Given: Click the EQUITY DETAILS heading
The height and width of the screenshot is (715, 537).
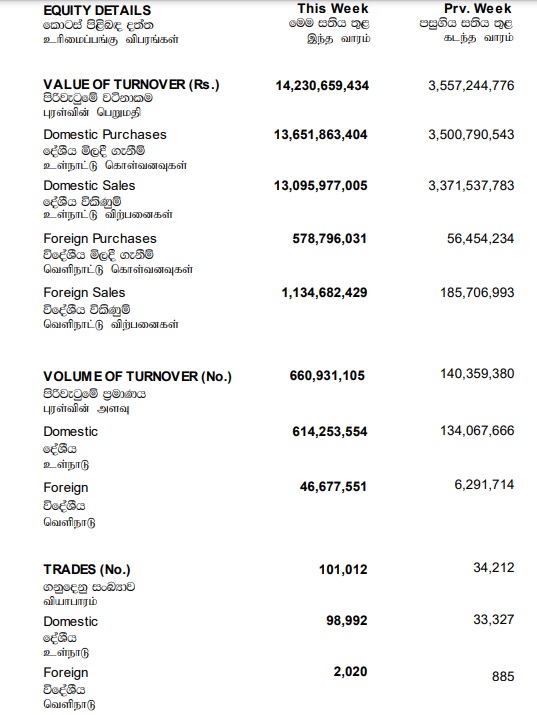Looking at the screenshot, I should point(97,10).
